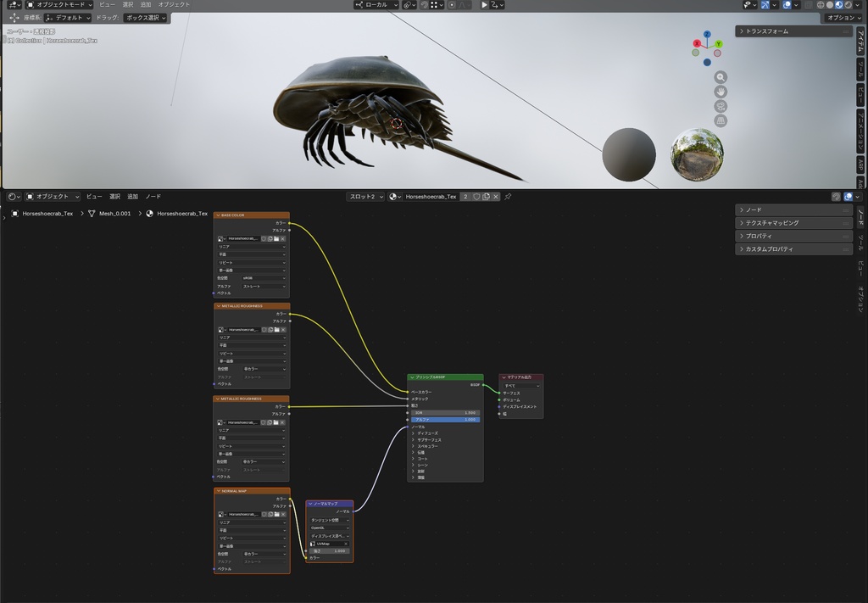Switch perspective/orthographic with grid gizmo
Screen dimensions: 868x603
pyautogui.click(x=721, y=120)
